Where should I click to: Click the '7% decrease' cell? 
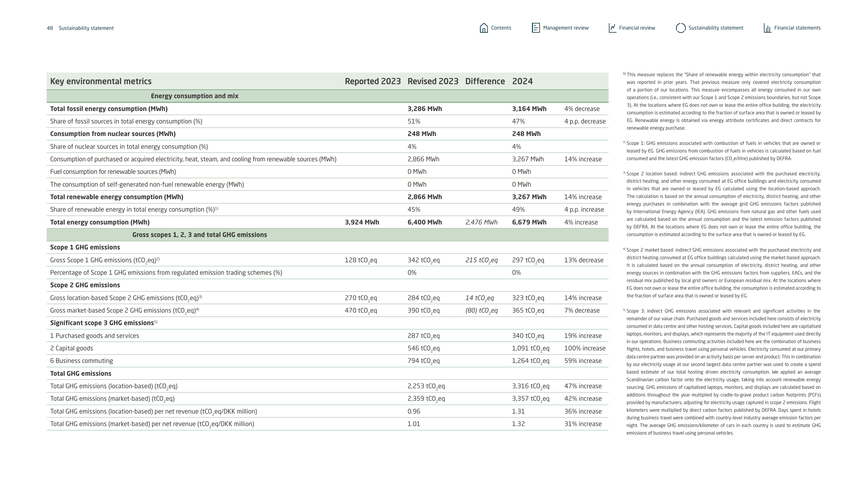click(582, 310)
